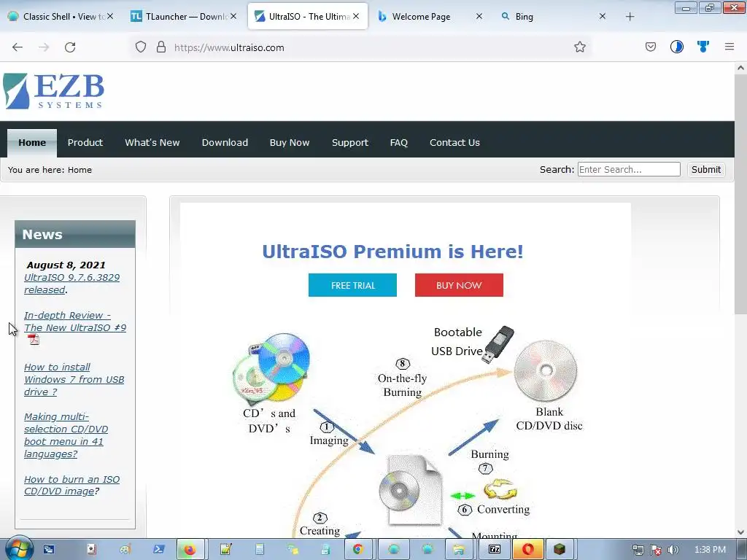Click the red BUY NOW button
The width and height of the screenshot is (747, 560).
coord(459,285)
